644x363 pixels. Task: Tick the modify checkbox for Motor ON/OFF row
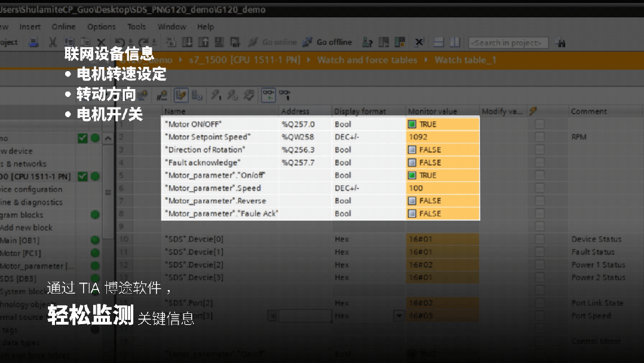tap(540, 124)
